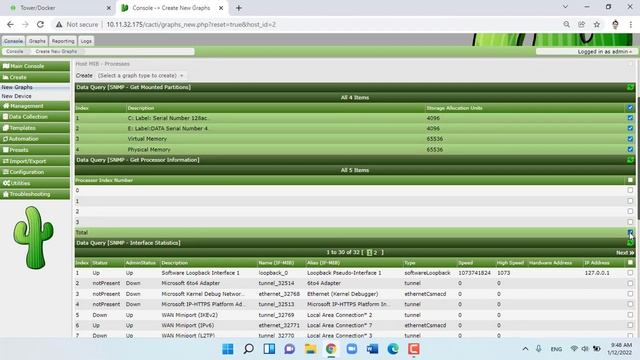Viewport: 640px width, 360px height.
Task: Expand the Create sidebar section
Action: pyautogui.click(x=35, y=77)
